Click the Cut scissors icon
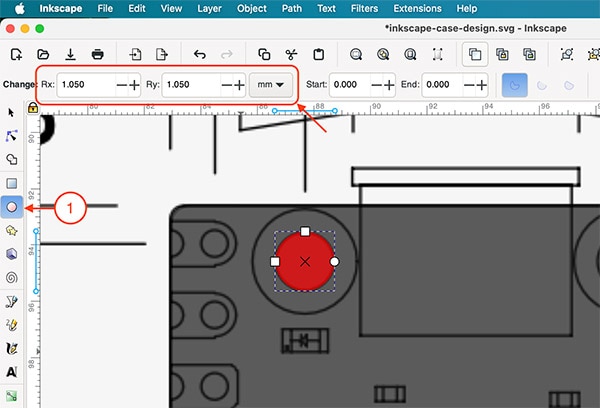 pyautogui.click(x=291, y=53)
